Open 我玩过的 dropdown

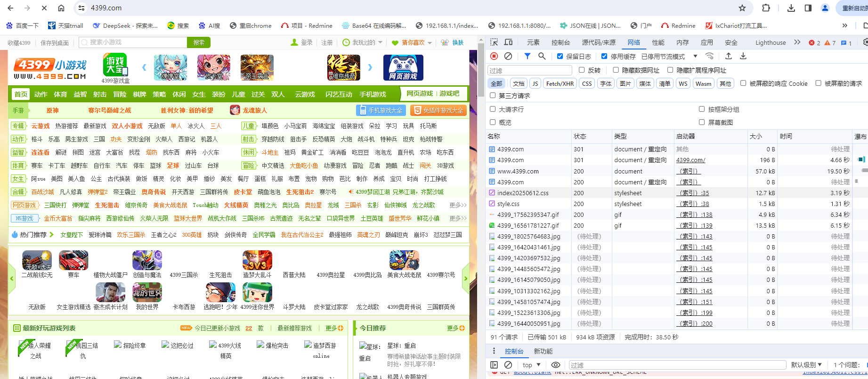click(x=364, y=42)
